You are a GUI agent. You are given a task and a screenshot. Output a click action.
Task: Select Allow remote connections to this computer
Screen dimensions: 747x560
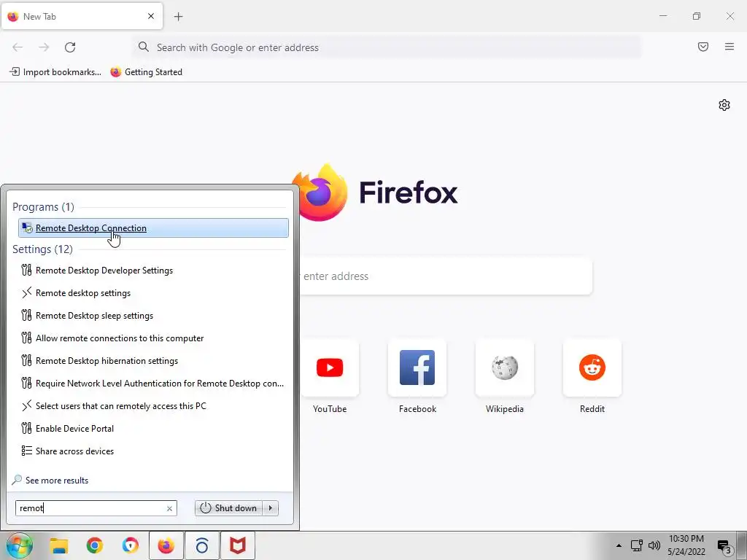tap(112, 338)
